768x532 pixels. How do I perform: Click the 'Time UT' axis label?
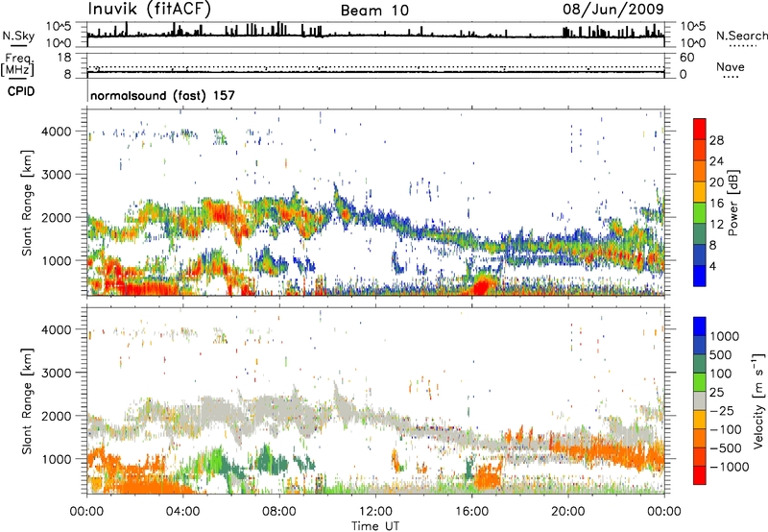click(x=375, y=525)
